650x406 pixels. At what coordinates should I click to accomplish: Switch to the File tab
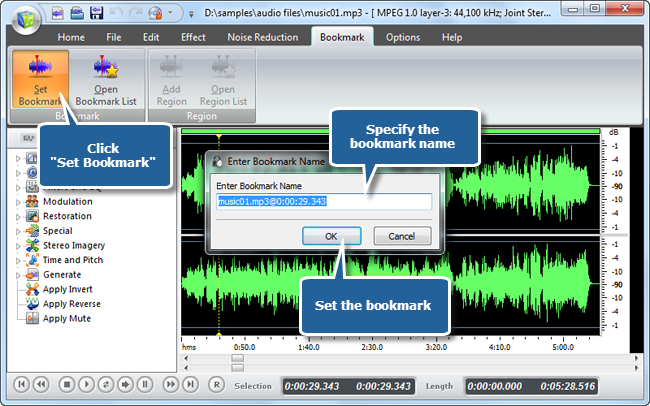tap(114, 37)
